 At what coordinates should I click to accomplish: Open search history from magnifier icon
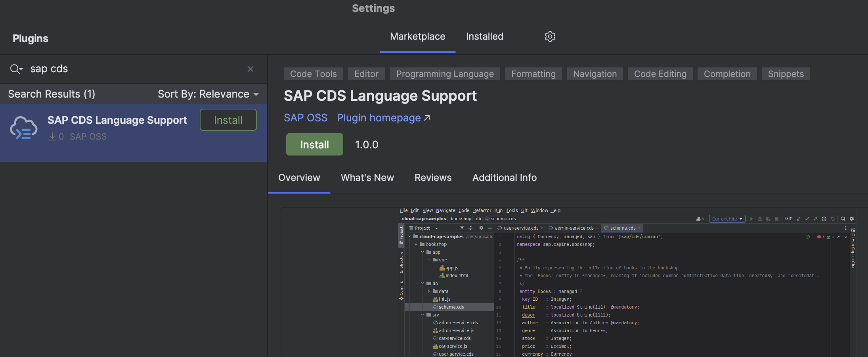[x=16, y=69]
